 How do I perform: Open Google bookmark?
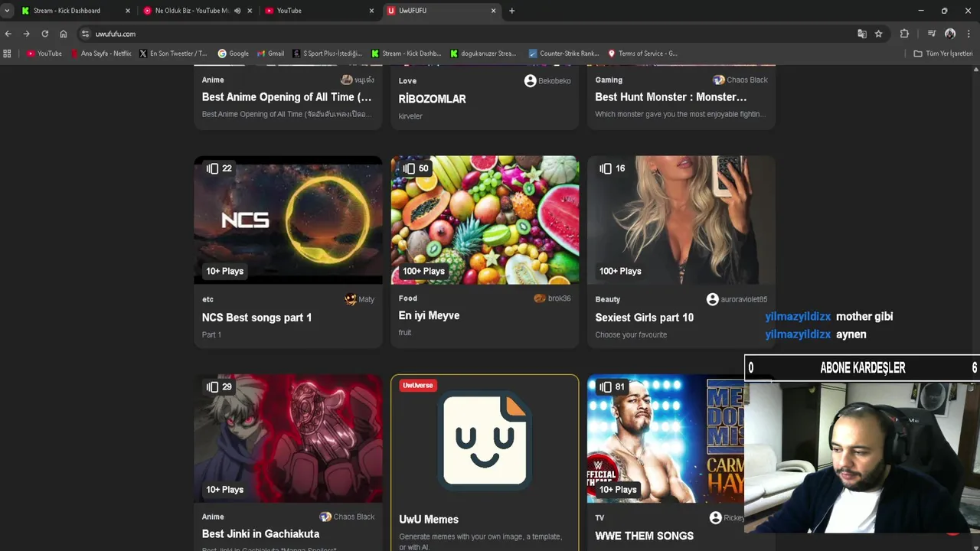click(x=234, y=54)
